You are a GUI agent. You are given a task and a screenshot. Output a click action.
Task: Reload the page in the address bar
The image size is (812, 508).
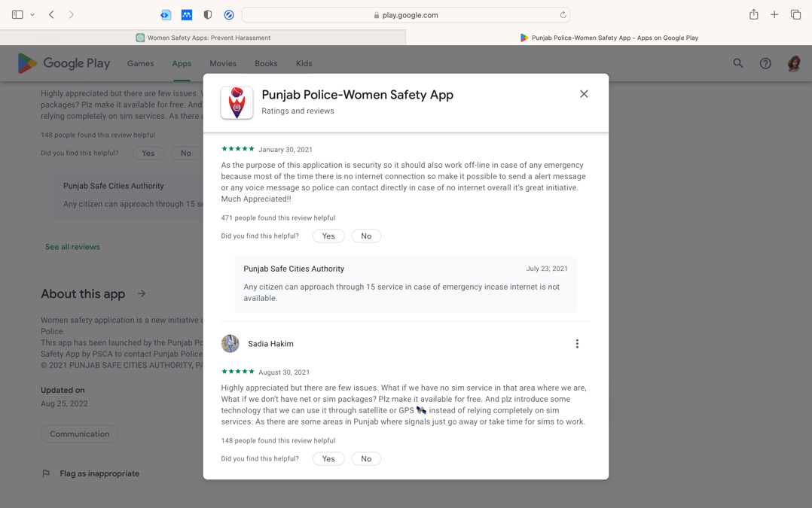563,15
